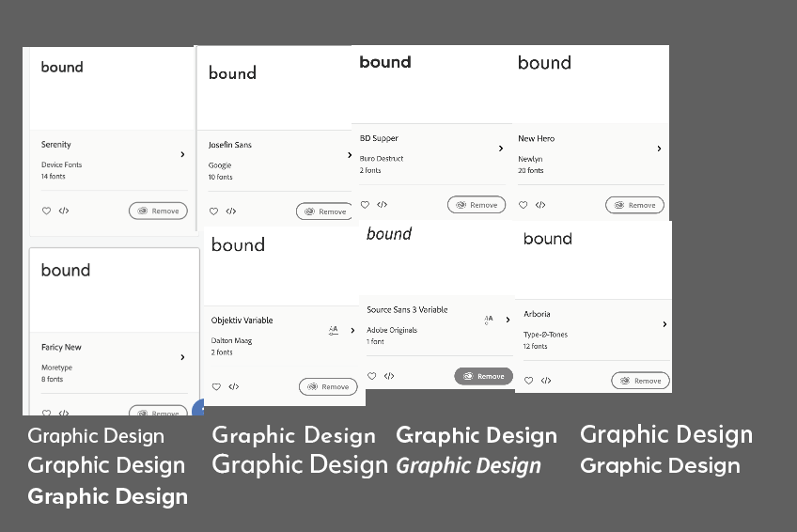Viewport: 797px width, 532px height.
Task: Open the Serenity web embed code icon
Action: [64, 211]
